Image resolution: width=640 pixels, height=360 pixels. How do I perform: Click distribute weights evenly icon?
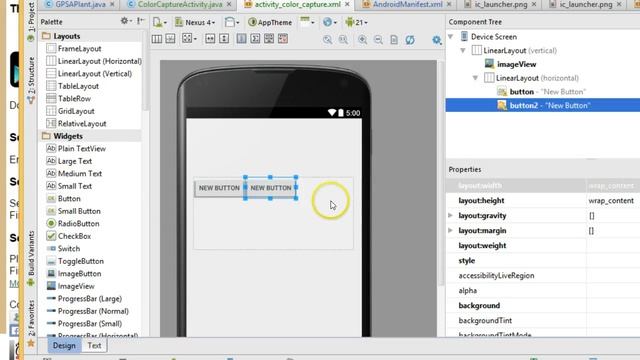click(256, 39)
